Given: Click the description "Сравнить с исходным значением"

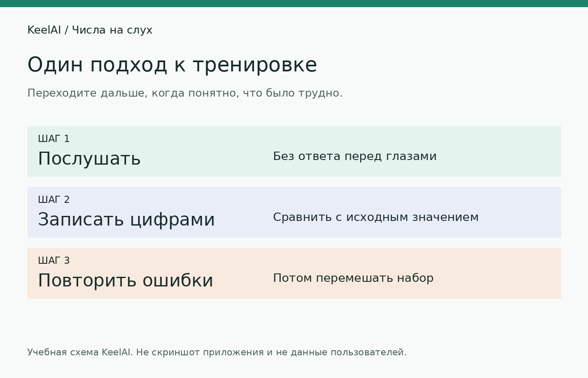Looking at the screenshot, I should click(x=376, y=217).
